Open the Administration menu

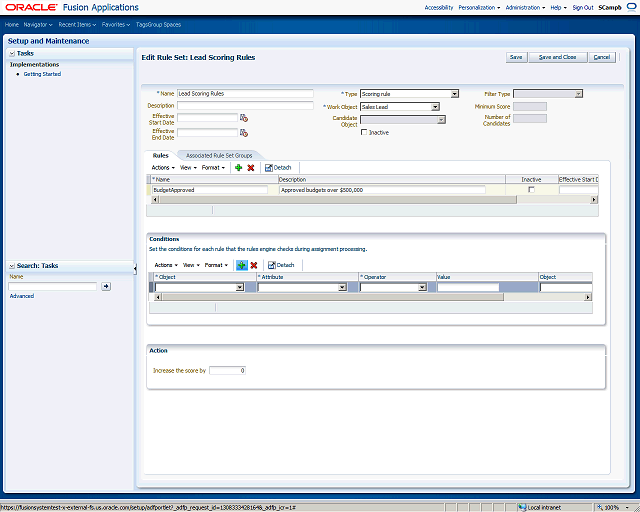[525, 7]
